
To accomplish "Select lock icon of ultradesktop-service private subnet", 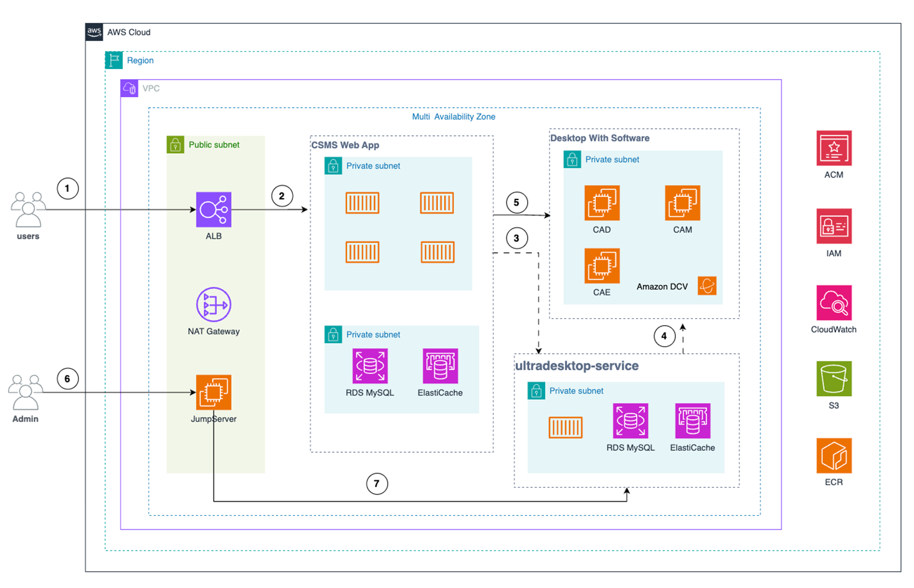I will [x=536, y=391].
